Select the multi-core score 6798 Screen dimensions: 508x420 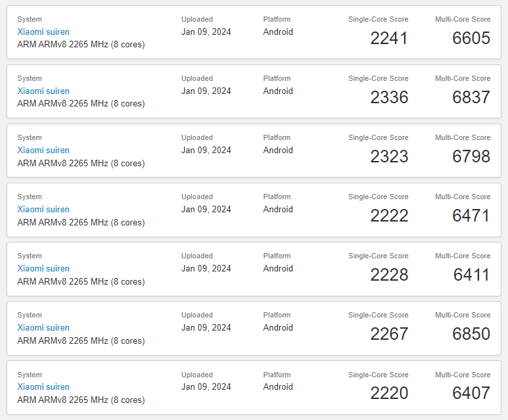471,156
